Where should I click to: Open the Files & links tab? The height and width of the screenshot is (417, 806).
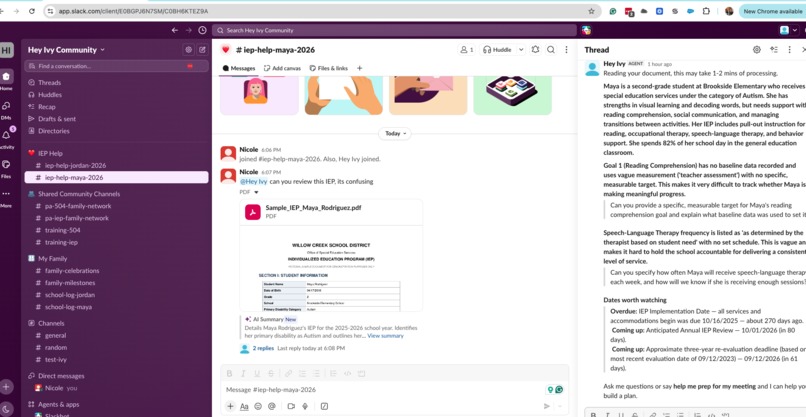(328, 68)
